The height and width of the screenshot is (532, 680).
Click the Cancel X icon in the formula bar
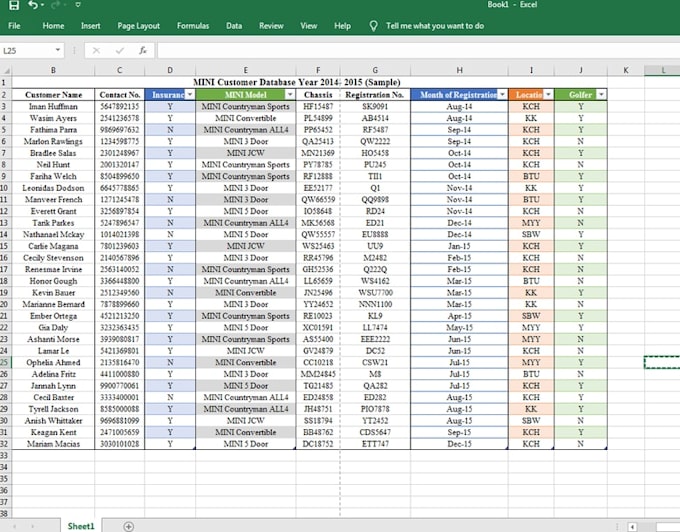pos(96,51)
